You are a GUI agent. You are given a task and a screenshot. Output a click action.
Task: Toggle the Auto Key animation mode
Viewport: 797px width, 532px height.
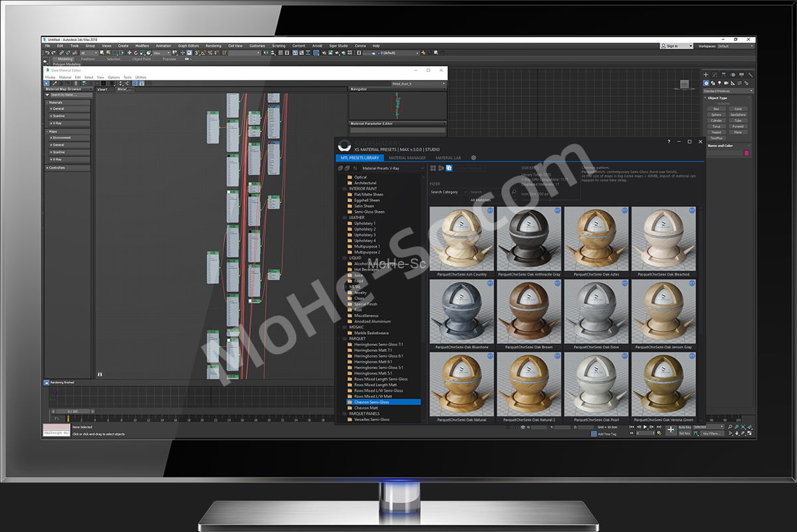point(684,427)
